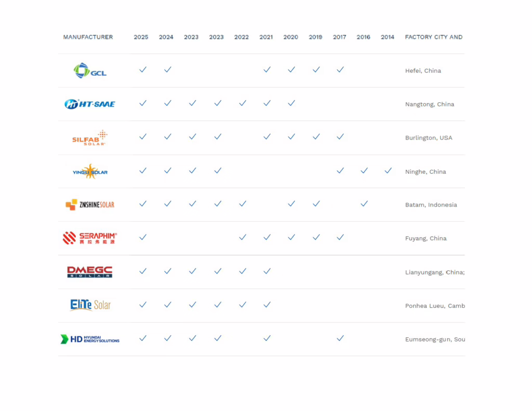
Task: Click GCL's 2025 checkmark
Action: click(143, 70)
